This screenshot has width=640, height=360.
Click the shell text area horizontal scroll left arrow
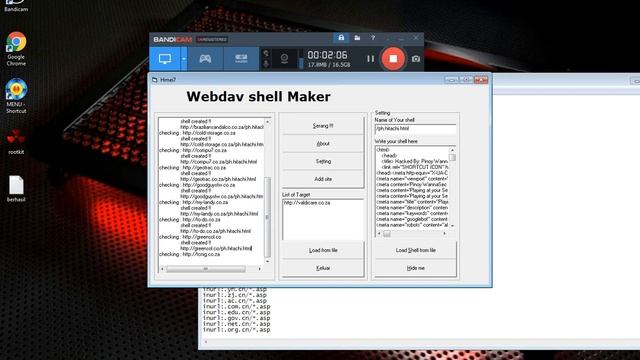click(379, 234)
